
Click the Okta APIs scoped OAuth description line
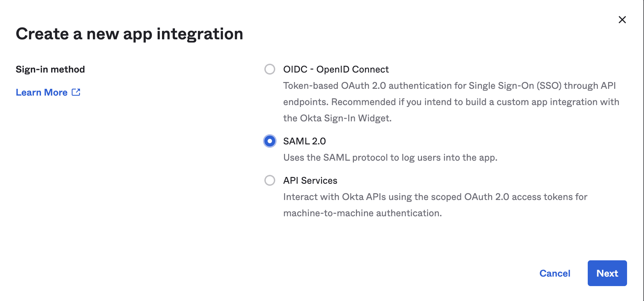[x=435, y=197]
